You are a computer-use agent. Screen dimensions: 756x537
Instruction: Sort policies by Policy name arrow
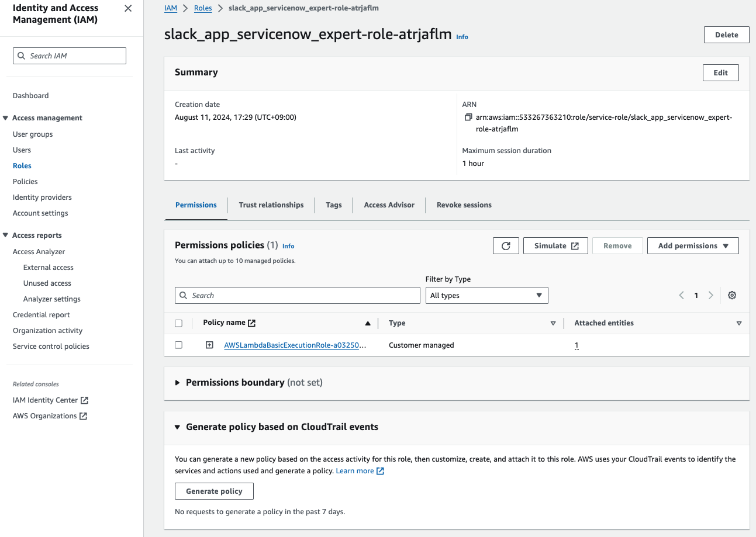click(368, 323)
